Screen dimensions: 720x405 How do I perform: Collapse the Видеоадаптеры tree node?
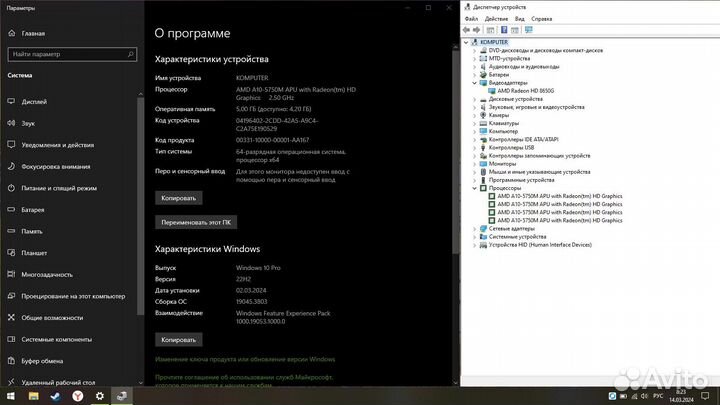[474, 83]
